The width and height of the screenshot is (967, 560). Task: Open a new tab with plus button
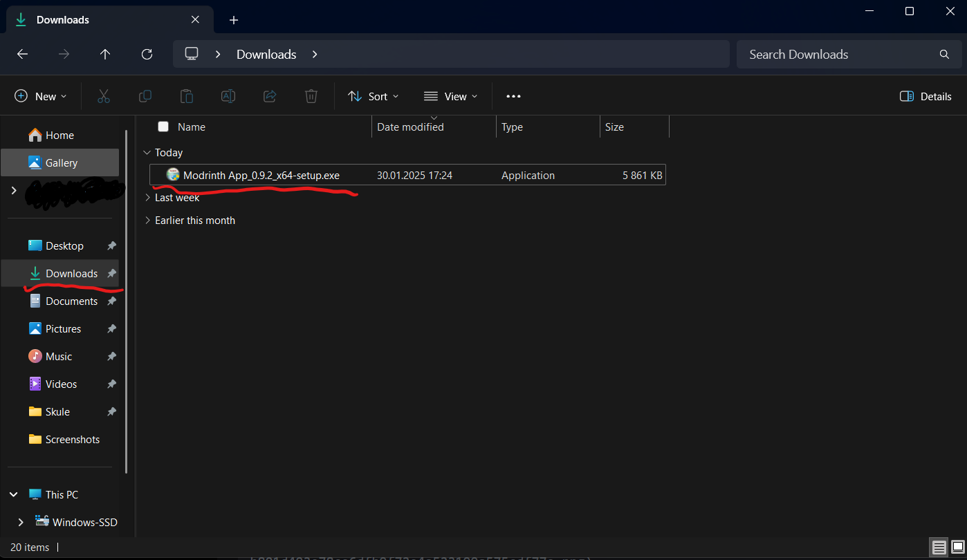click(x=234, y=20)
